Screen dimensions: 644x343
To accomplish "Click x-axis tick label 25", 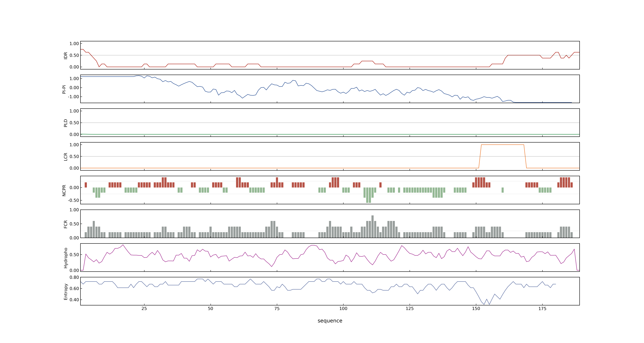I will [144, 309].
